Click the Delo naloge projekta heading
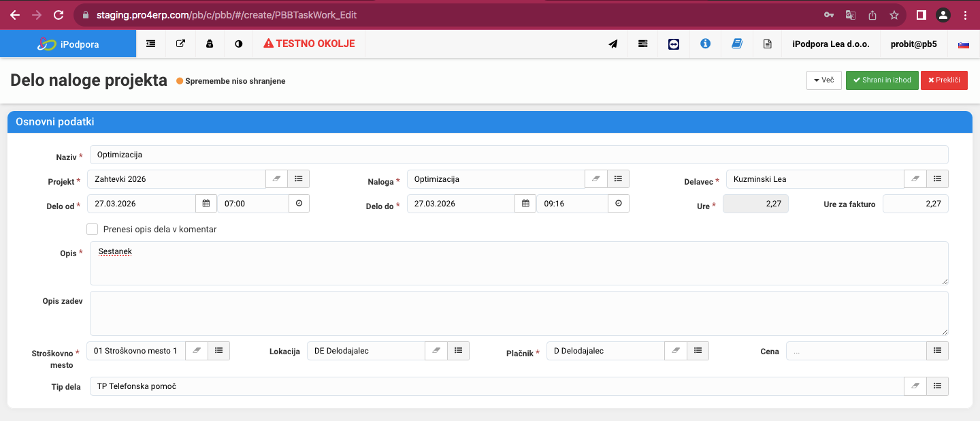The width and height of the screenshot is (980, 421). pos(88,80)
